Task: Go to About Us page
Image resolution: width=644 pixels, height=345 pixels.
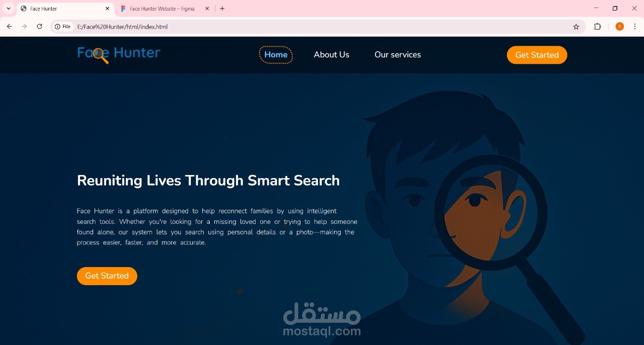Action: pos(332,55)
